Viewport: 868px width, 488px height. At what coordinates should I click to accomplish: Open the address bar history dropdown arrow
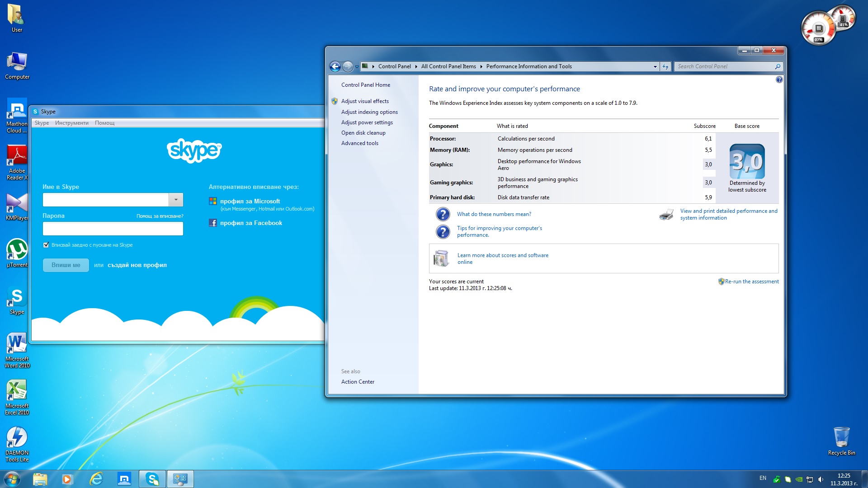655,66
